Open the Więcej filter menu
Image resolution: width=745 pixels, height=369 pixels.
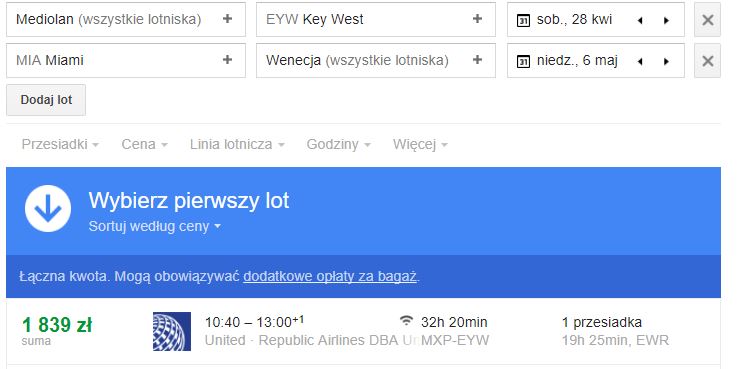click(420, 144)
